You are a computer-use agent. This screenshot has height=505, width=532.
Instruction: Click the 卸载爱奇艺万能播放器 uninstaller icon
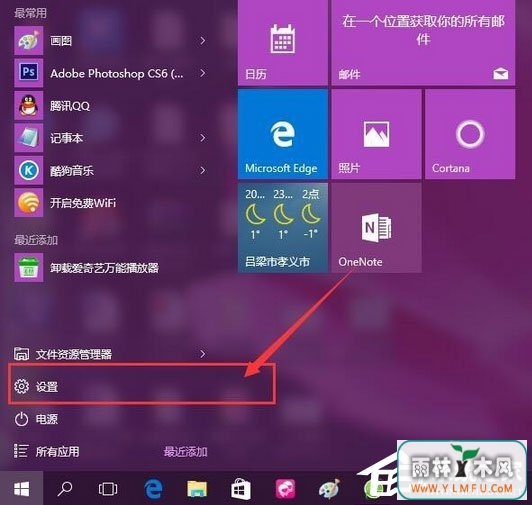click(28, 267)
